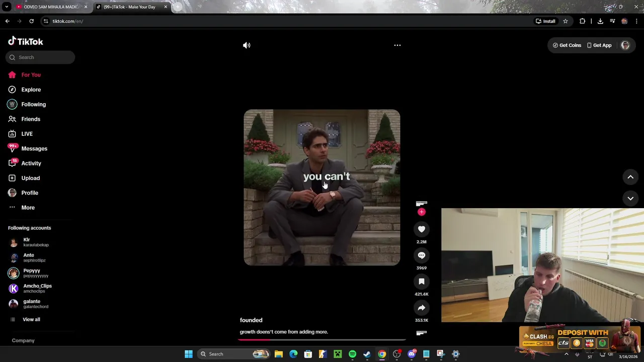644x362 pixels.
Task: Open the tab search dropdown arrow
Action: click(x=7, y=7)
